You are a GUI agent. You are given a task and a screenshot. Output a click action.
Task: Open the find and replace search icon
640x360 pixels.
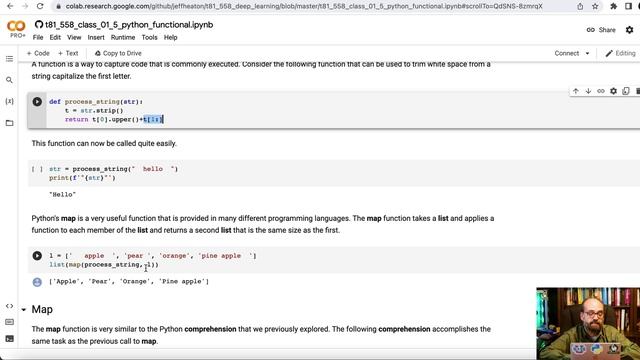[x=9, y=80]
